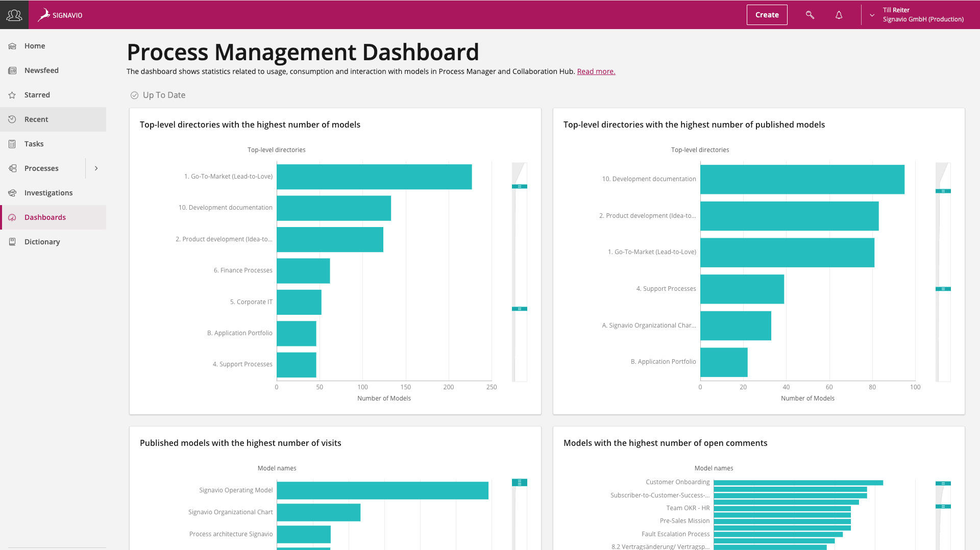Click the 'Models with the highest number of open comments' title
Viewport: 980px width, 550px height.
click(665, 443)
